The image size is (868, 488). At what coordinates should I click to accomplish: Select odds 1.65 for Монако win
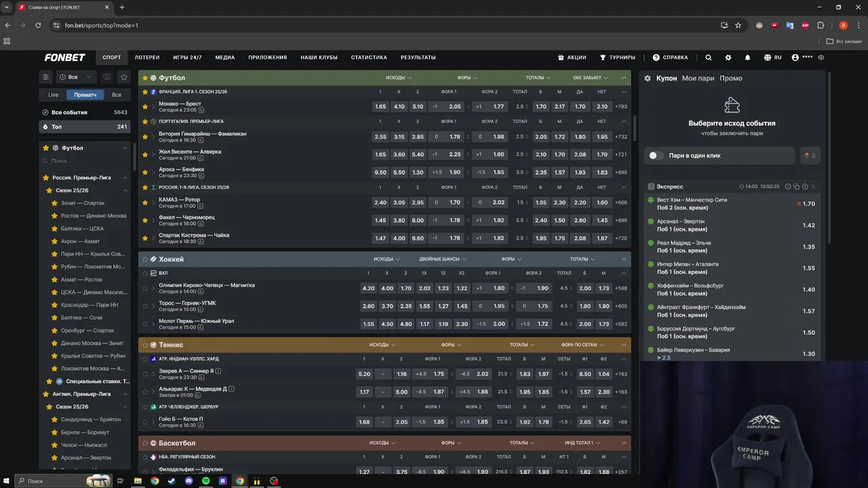[380, 106]
